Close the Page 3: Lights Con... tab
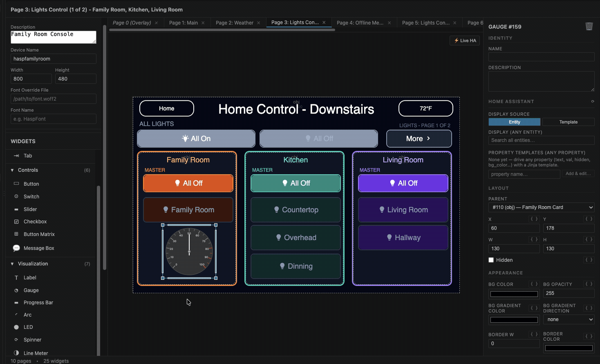This screenshot has width=600, height=364. point(324,22)
